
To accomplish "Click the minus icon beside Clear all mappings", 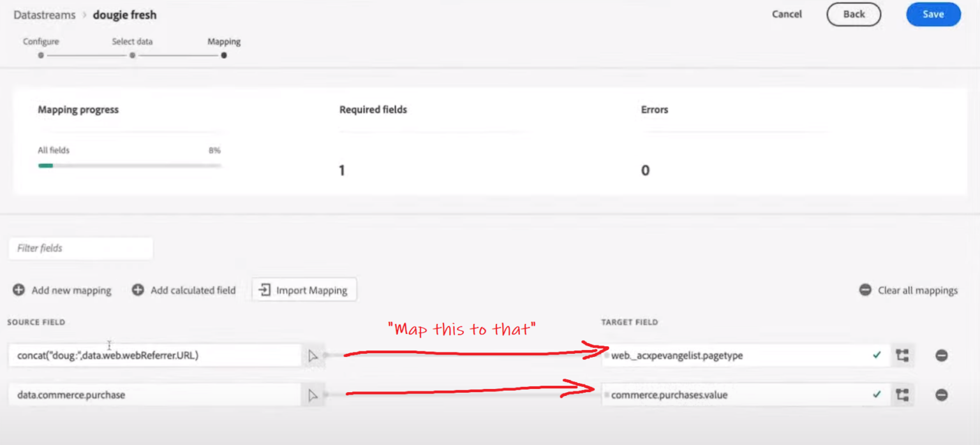I will pyautogui.click(x=865, y=289).
